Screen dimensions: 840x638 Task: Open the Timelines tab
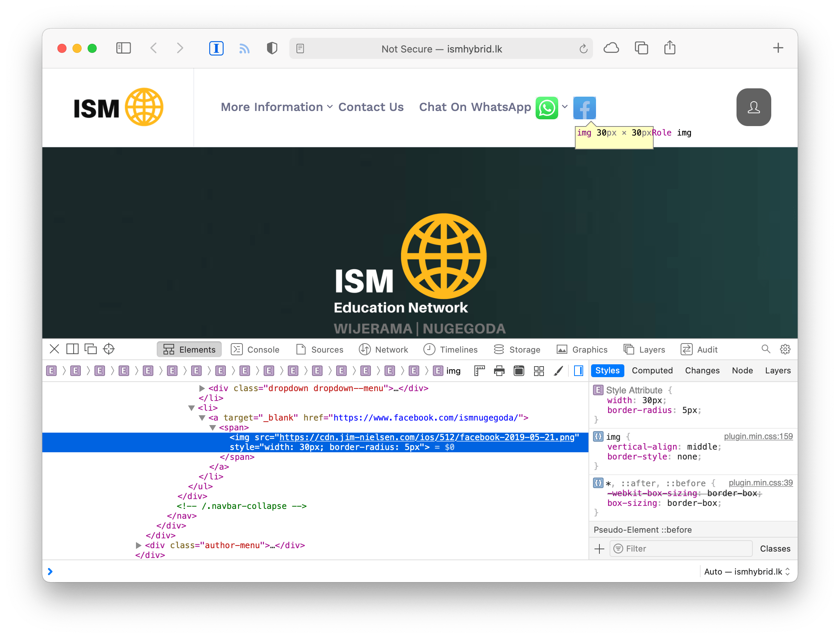(x=450, y=349)
